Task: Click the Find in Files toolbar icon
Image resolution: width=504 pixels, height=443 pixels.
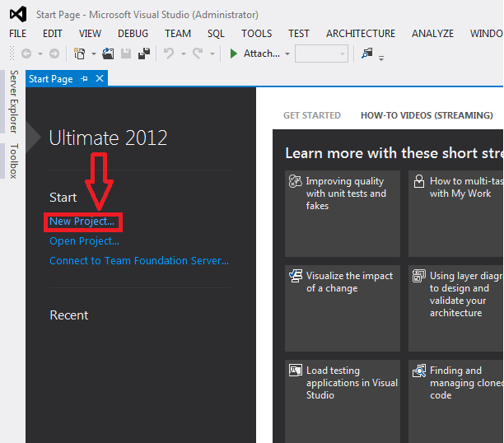Action: point(366,54)
